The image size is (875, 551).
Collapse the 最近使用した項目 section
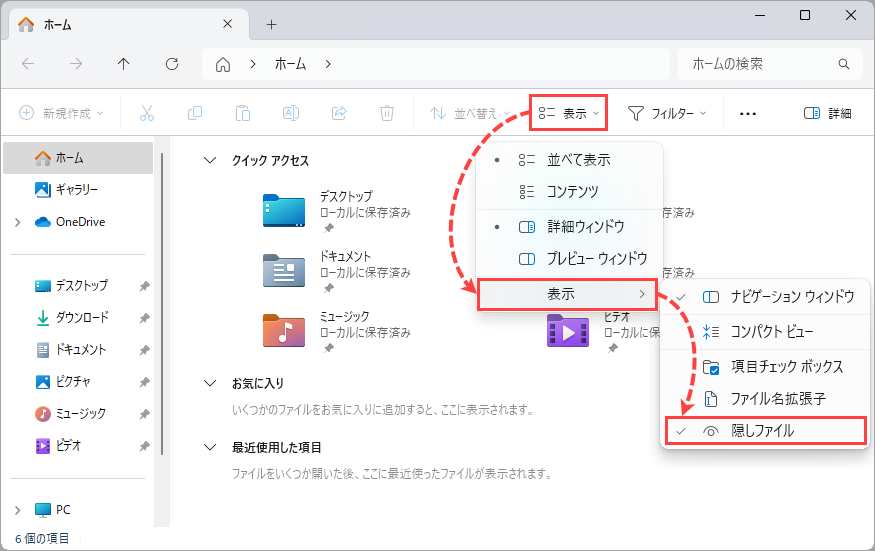pos(210,448)
